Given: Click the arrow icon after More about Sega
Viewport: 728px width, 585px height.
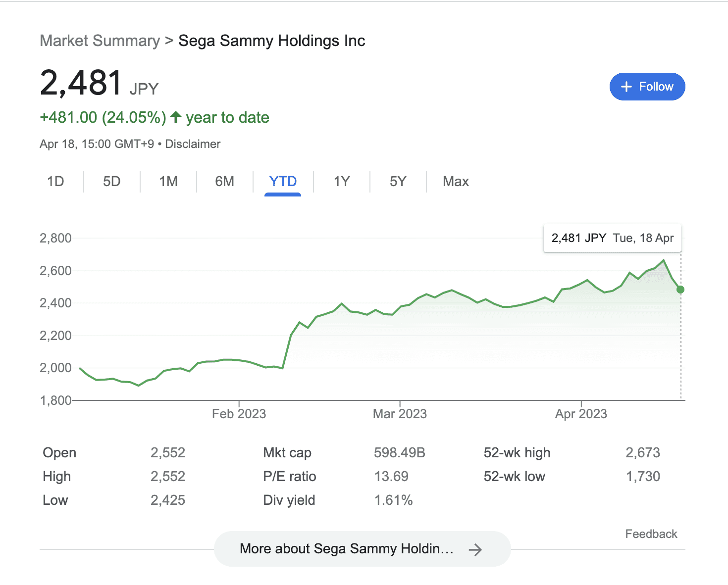Looking at the screenshot, I should (475, 549).
